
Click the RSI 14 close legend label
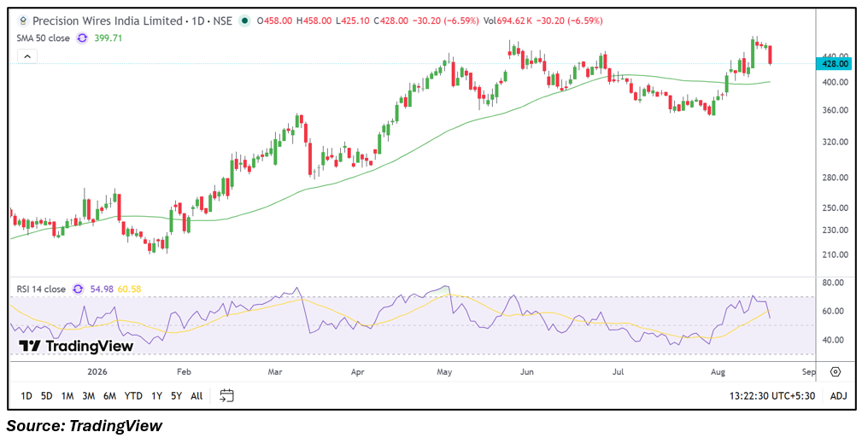[x=41, y=289]
